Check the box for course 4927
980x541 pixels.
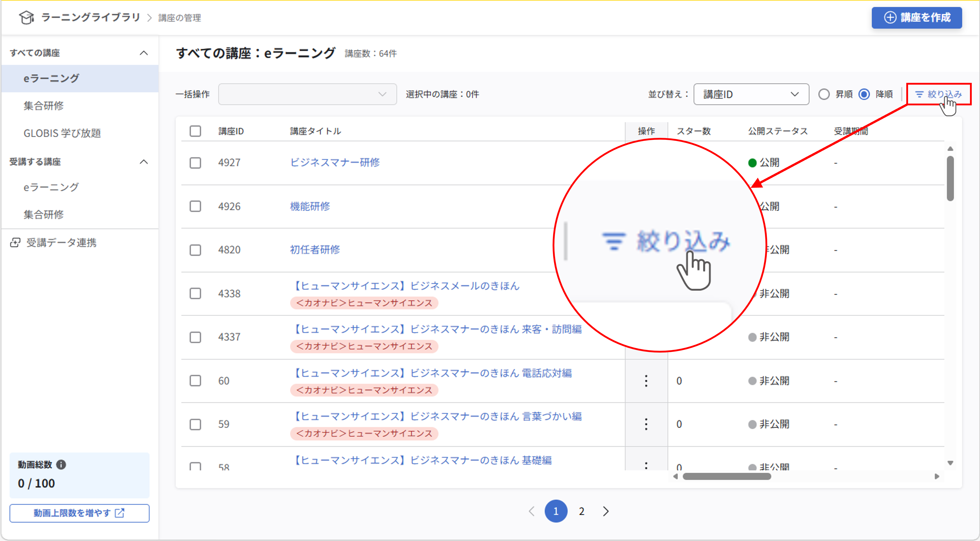coord(195,163)
